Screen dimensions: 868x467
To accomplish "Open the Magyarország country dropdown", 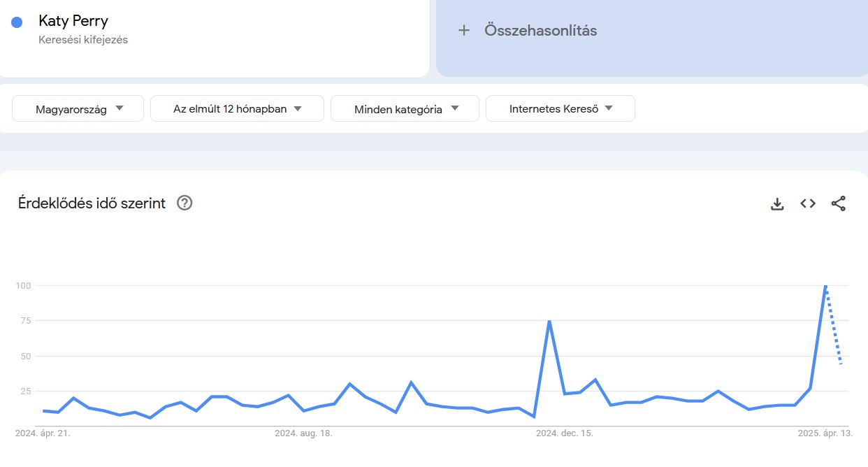I will 78,108.
